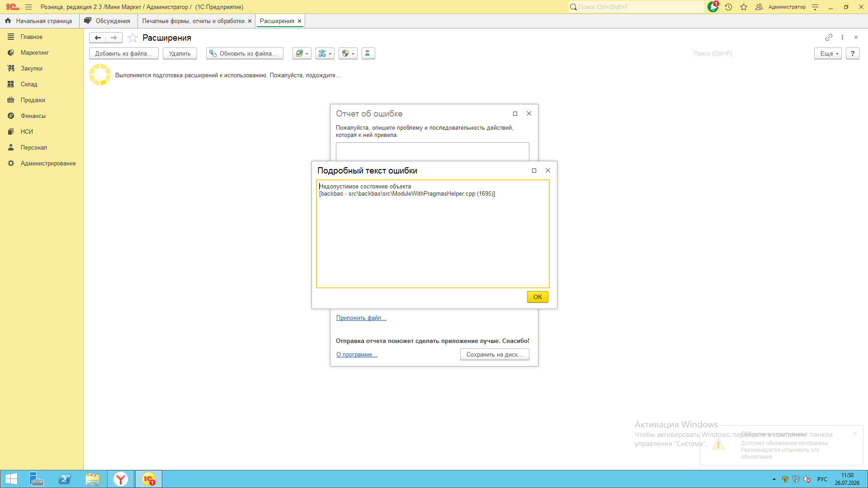Open the НСИ section
The width and height of the screenshot is (868, 488).
pos(42,131)
